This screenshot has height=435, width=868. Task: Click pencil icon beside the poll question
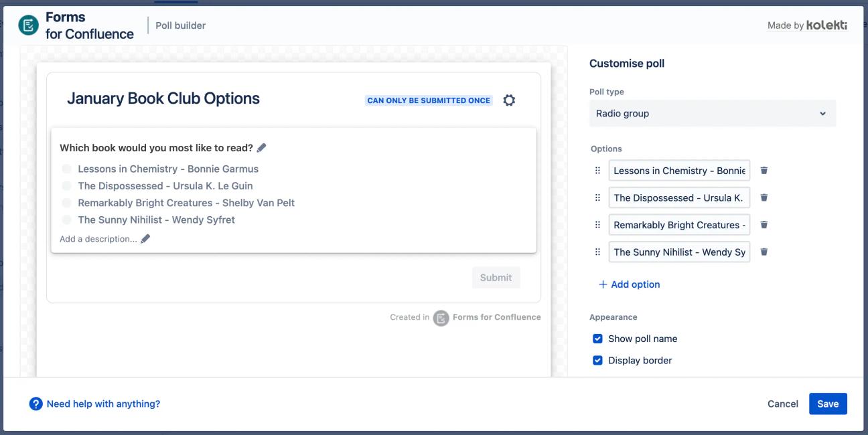point(262,148)
